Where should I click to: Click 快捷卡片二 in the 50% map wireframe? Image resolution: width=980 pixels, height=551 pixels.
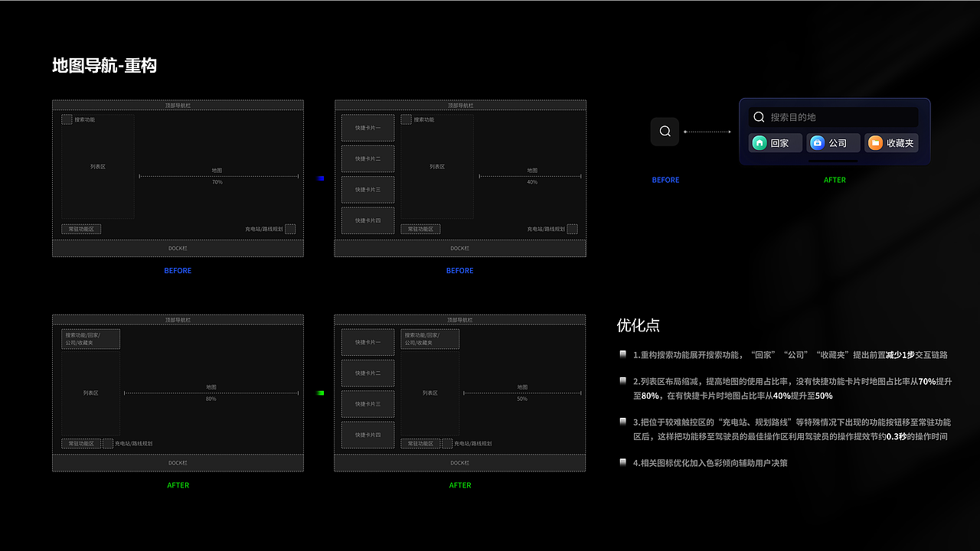click(367, 373)
